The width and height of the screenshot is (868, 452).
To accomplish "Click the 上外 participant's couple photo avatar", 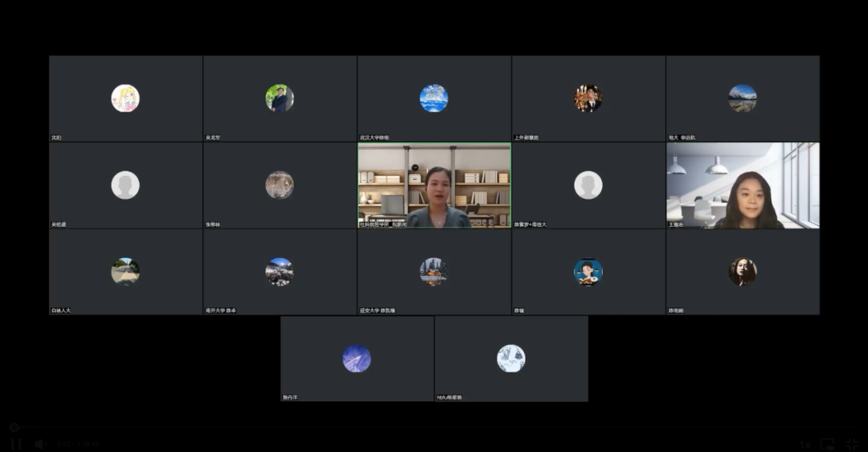I will (x=588, y=98).
